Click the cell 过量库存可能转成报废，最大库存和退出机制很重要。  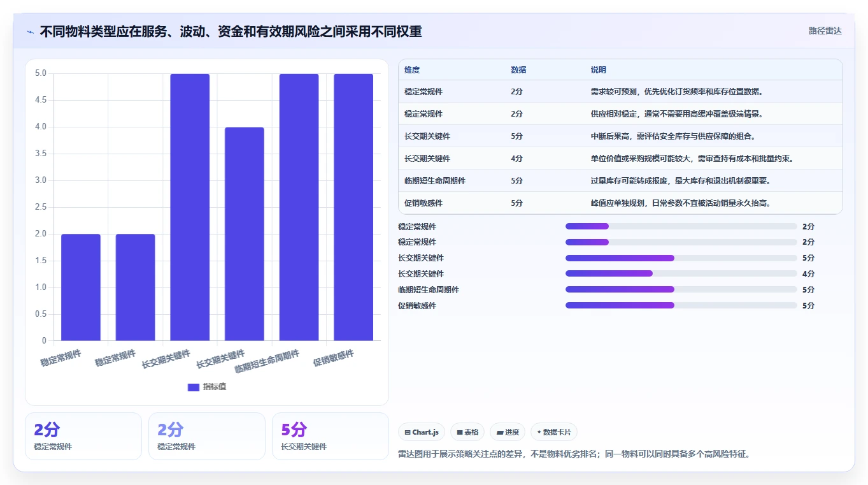681,181
